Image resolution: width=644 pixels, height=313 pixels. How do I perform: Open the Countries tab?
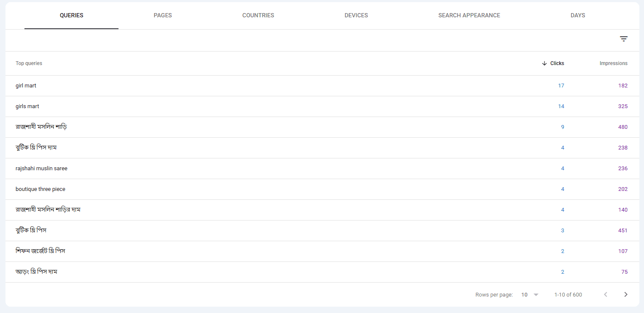point(258,16)
